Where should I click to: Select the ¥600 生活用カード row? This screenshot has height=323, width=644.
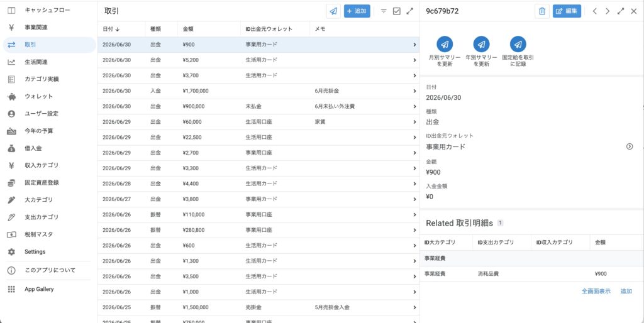coord(258,246)
